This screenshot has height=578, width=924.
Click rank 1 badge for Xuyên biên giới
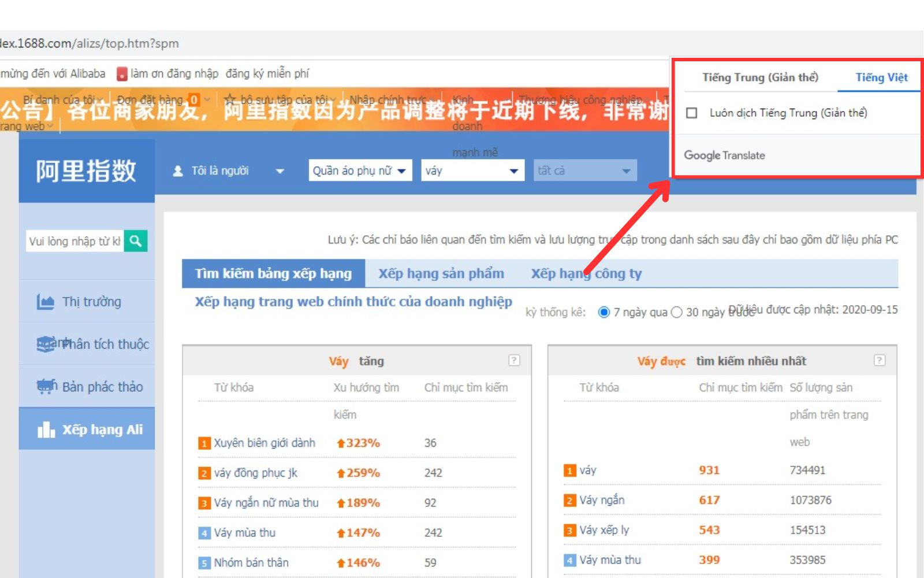tap(204, 443)
